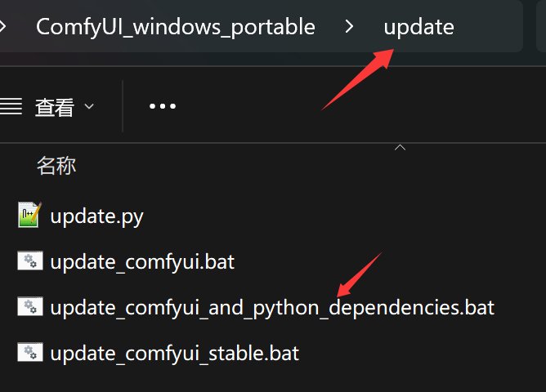Click icon of update_comfyui_and_python_dependencies.bat
The height and width of the screenshot is (392, 546).
pyautogui.click(x=29, y=307)
